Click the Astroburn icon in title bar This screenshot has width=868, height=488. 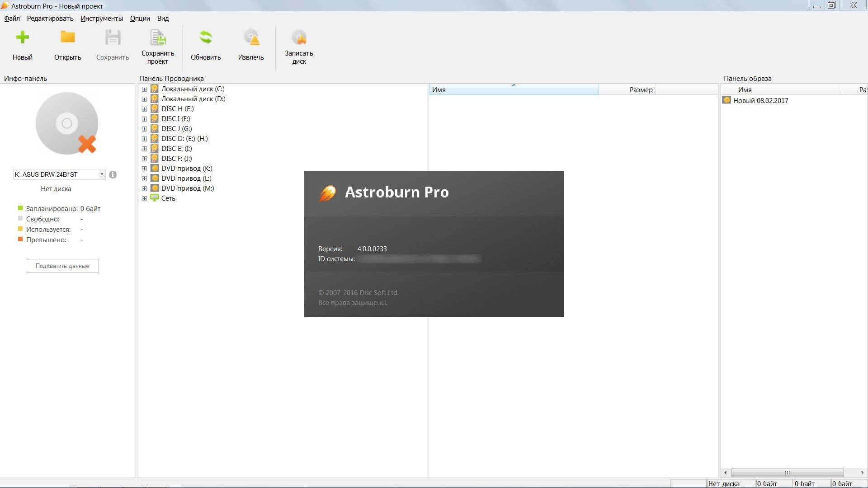click(x=5, y=6)
